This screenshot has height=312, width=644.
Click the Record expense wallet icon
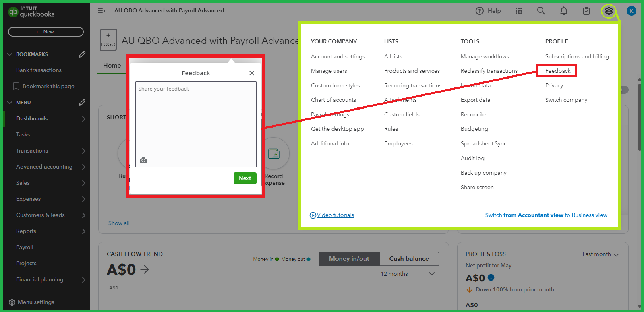point(274,153)
